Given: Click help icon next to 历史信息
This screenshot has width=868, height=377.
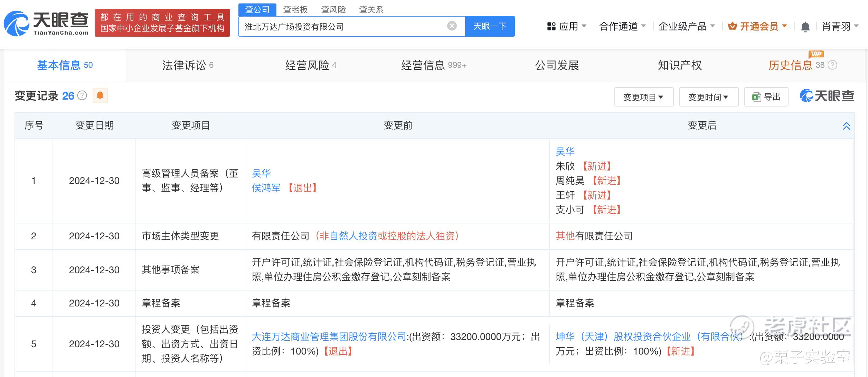Looking at the screenshot, I should coord(833,65).
